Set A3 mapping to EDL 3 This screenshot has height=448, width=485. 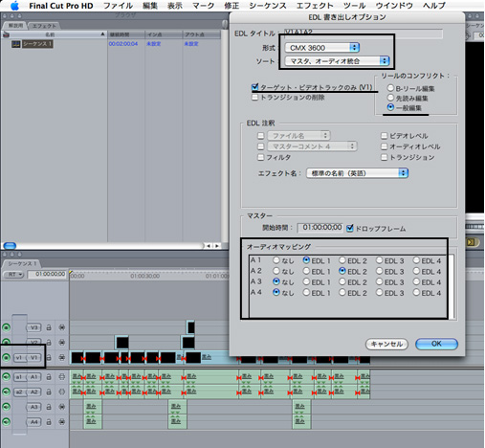coord(380,281)
